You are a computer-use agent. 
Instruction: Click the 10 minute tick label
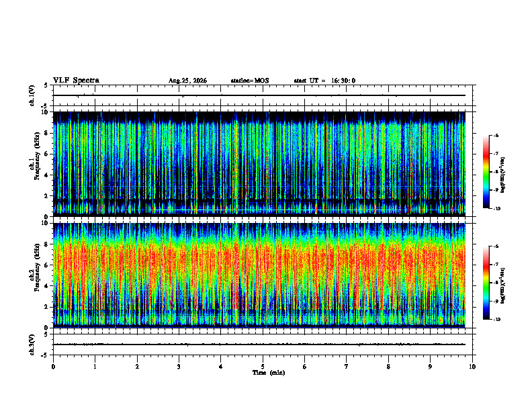coord(472,367)
